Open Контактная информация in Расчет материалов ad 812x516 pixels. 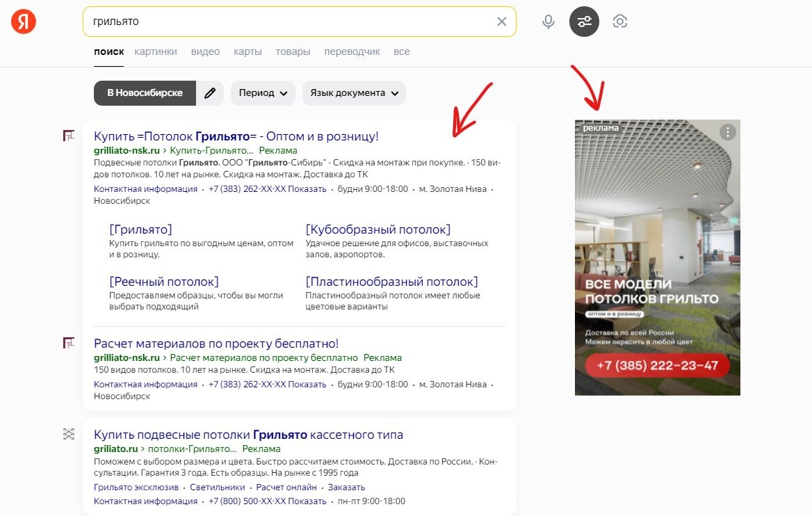click(x=145, y=385)
